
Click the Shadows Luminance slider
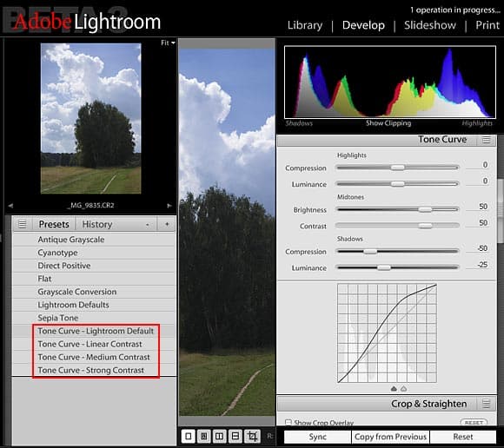[x=397, y=267]
